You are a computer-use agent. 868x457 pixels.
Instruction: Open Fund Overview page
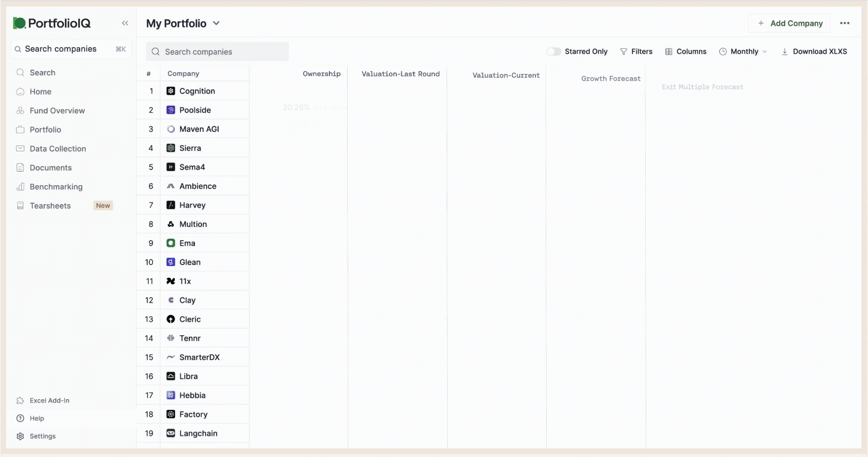pyautogui.click(x=57, y=111)
